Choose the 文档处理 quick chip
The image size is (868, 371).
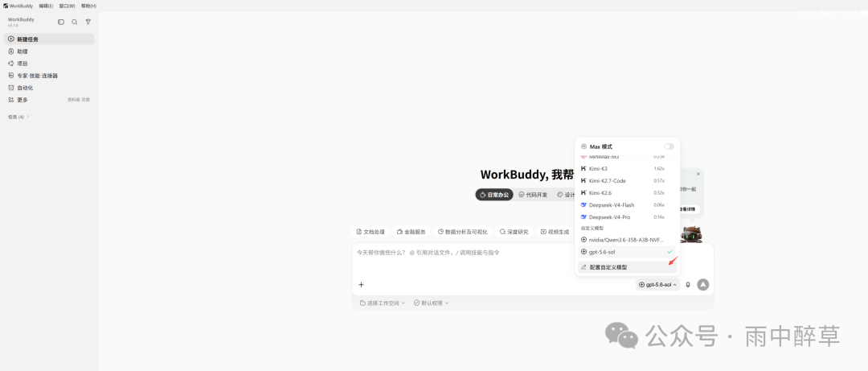[371, 232]
